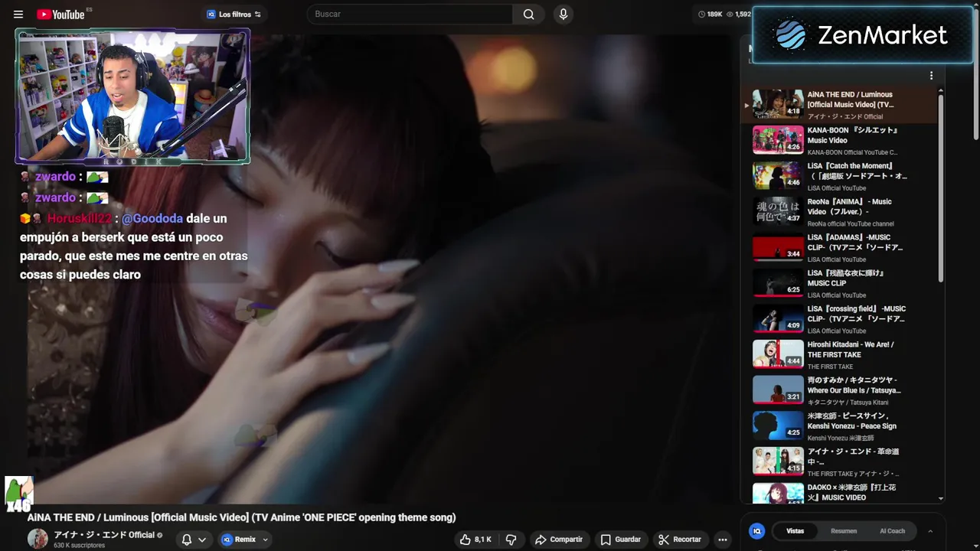
Task: Dislike the video with thumbs-down
Action: (511, 540)
